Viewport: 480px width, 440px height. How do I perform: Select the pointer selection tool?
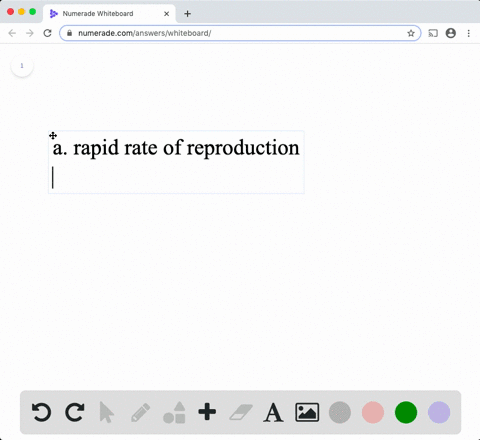pos(107,412)
